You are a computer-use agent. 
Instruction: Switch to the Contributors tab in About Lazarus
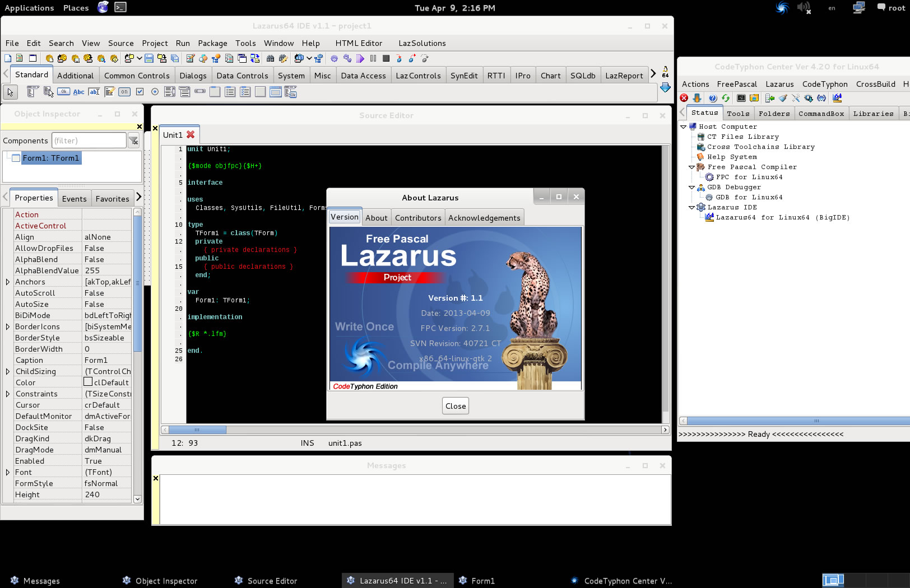coord(418,218)
